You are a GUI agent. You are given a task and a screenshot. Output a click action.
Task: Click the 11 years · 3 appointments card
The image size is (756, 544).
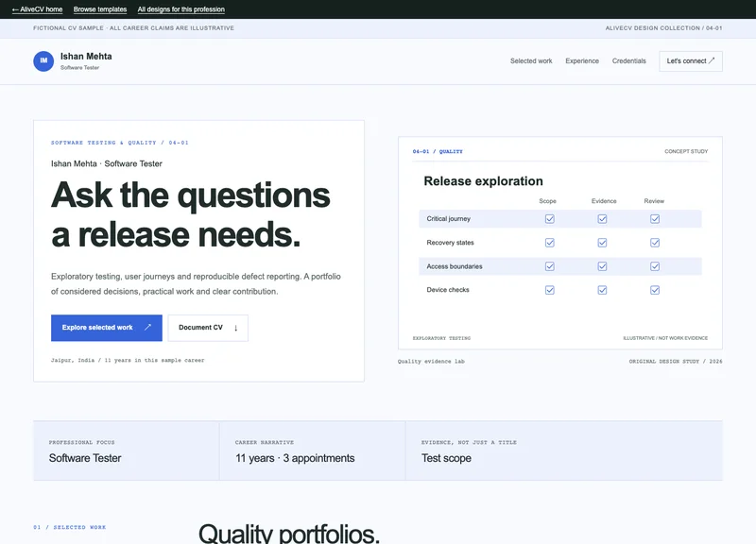313,451
